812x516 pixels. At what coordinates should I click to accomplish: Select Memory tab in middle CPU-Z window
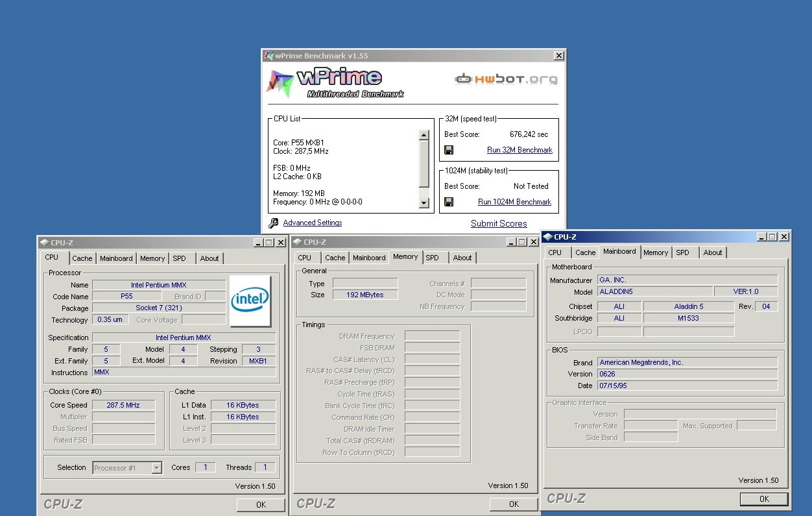point(405,256)
